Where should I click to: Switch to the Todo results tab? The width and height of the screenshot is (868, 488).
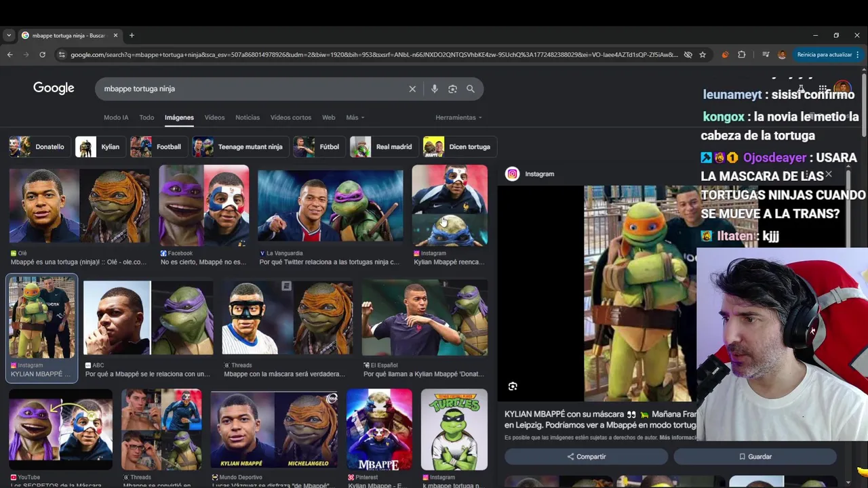pos(146,117)
